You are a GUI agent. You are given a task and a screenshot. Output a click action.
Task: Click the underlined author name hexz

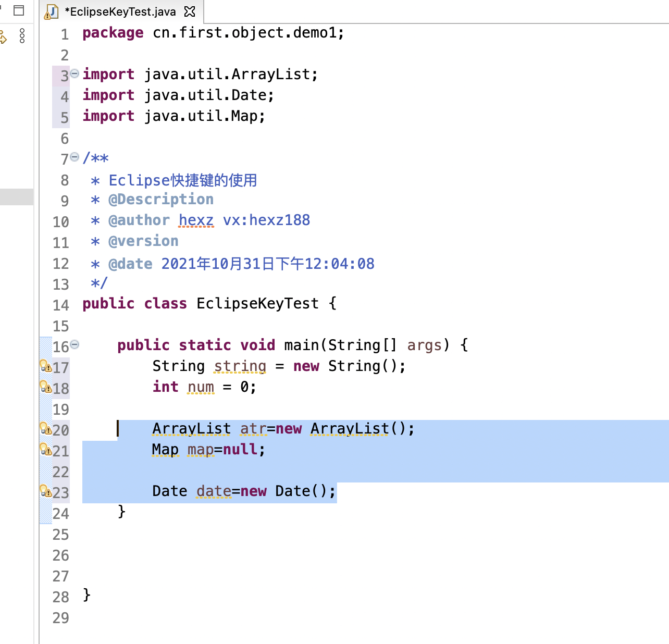pos(196,220)
